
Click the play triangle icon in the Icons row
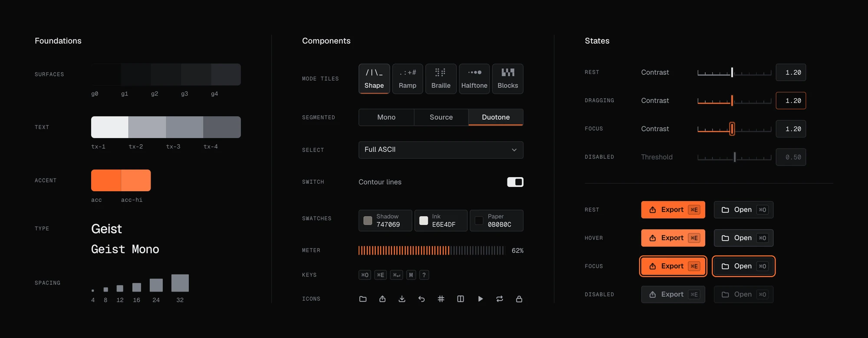click(480, 299)
